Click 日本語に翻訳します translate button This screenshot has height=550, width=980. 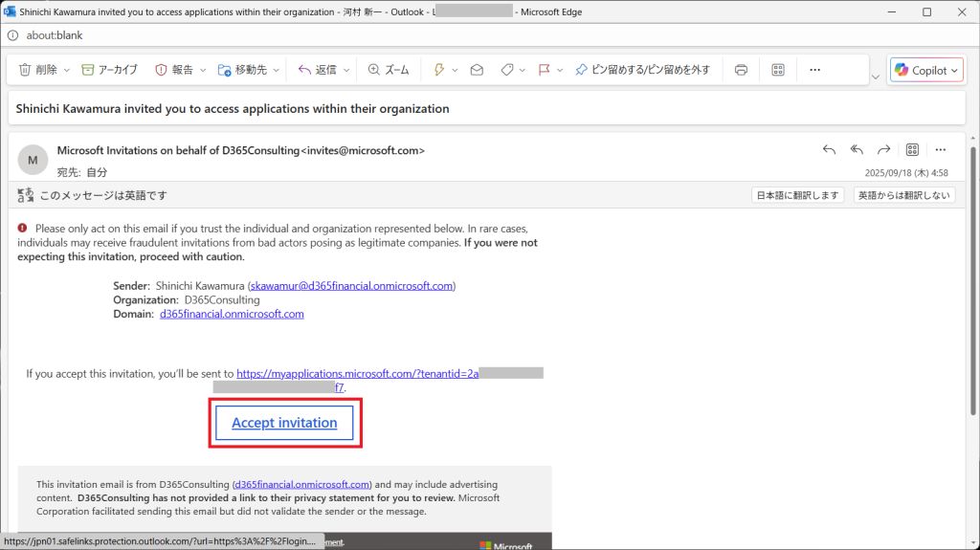pyautogui.click(x=798, y=195)
